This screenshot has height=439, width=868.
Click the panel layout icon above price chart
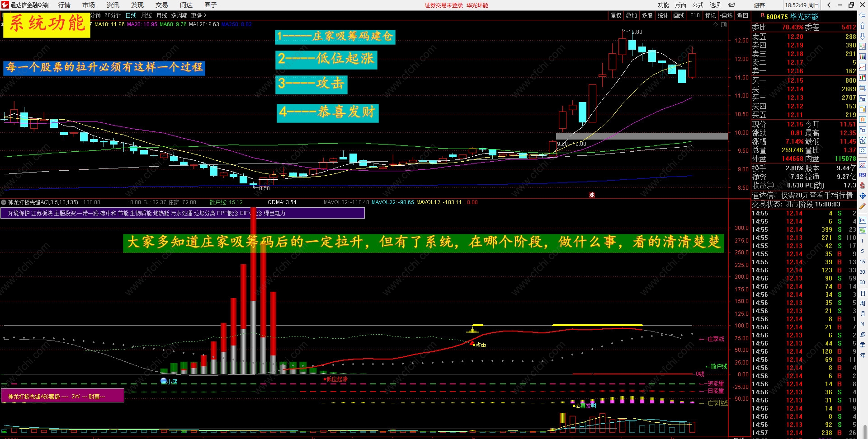coord(724,24)
